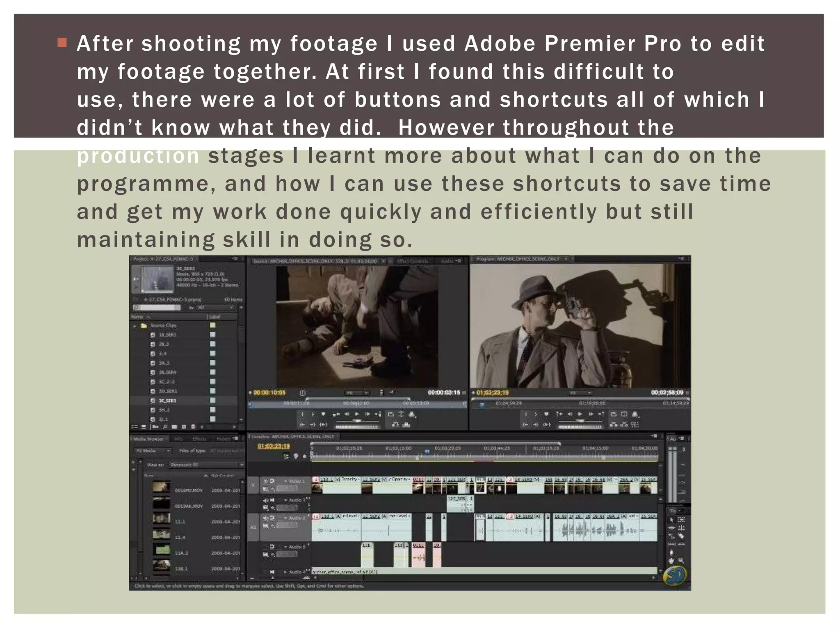Play the clip in the Source monitor
This screenshot has height=630, width=840.
pyautogui.click(x=357, y=414)
